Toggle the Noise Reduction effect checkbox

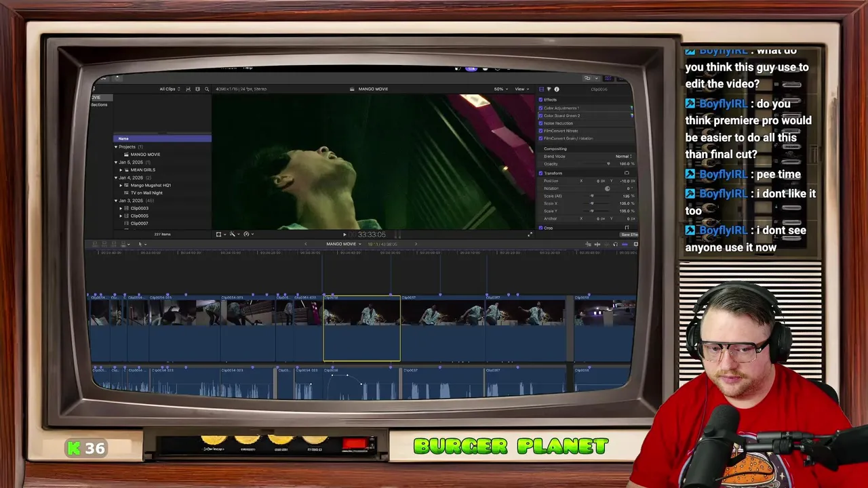[x=540, y=123]
